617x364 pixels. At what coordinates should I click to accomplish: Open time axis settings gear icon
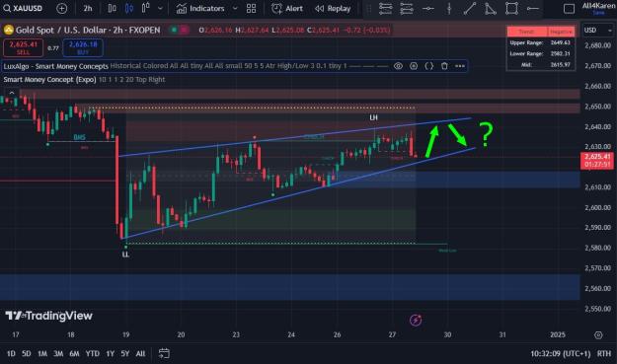[598, 335]
